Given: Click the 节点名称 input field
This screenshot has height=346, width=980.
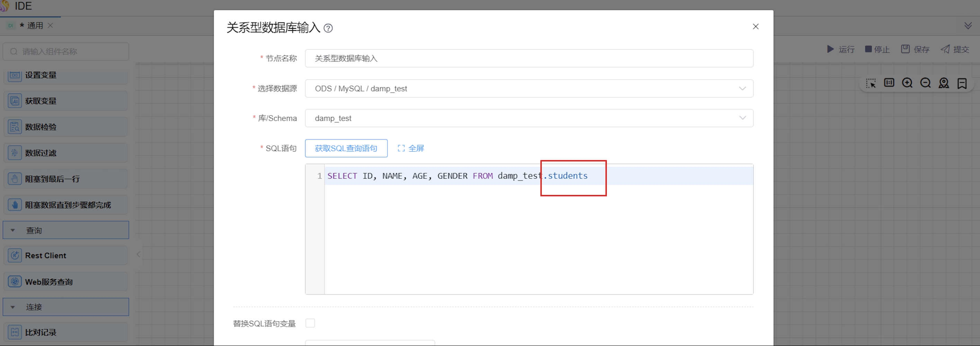Looking at the screenshot, I should [529, 58].
